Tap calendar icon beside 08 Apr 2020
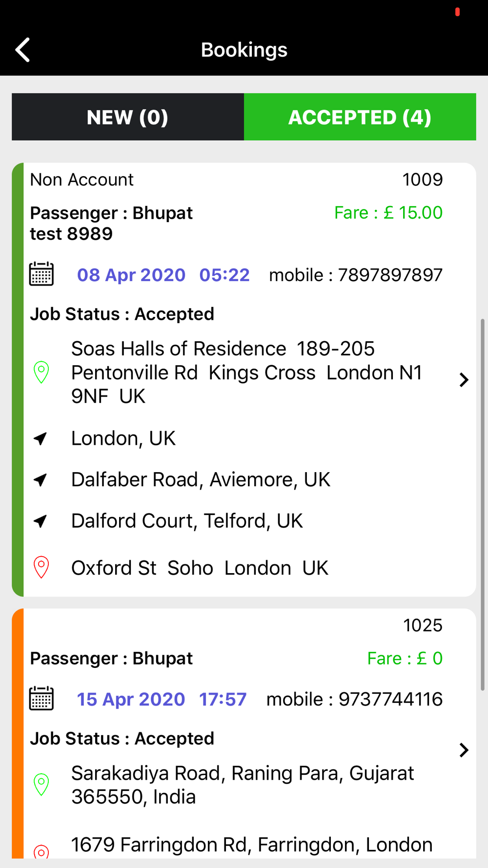This screenshot has height=868, width=488. click(x=41, y=274)
